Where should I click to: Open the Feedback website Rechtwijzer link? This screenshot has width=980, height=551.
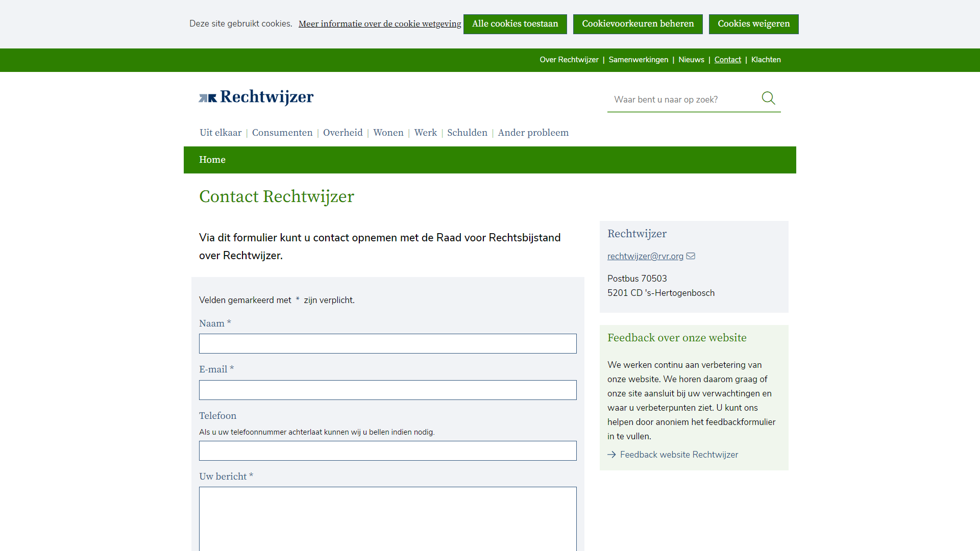[679, 455]
